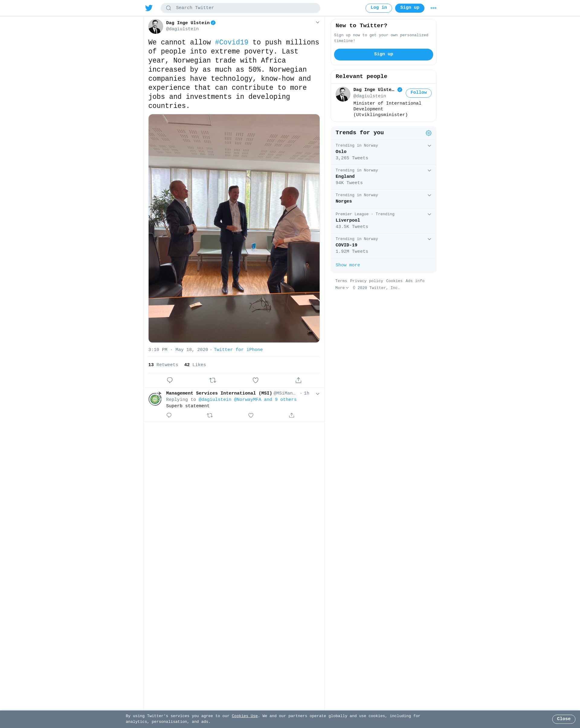Open chevron menu on MSI reply
Screen dimensions: 580x728
tap(317, 394)
